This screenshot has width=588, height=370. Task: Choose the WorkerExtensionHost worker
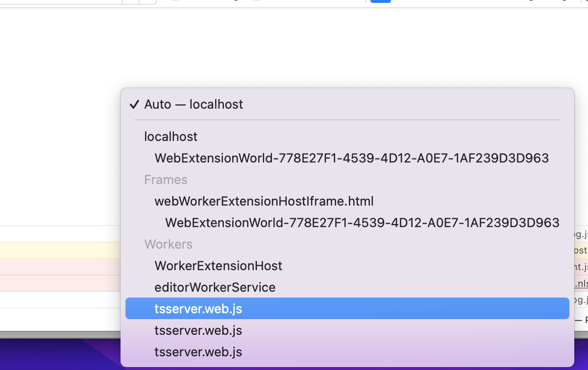point(347,266)
